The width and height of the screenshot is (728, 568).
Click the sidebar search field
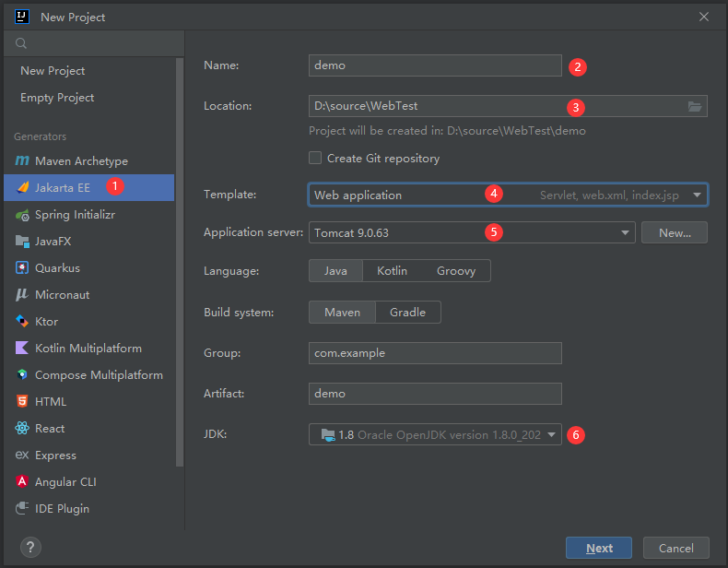94,43
